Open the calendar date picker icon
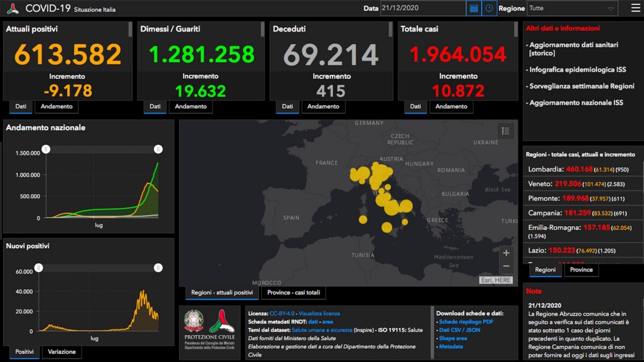This screenshot has width=644, height=362. click(473, 9)
